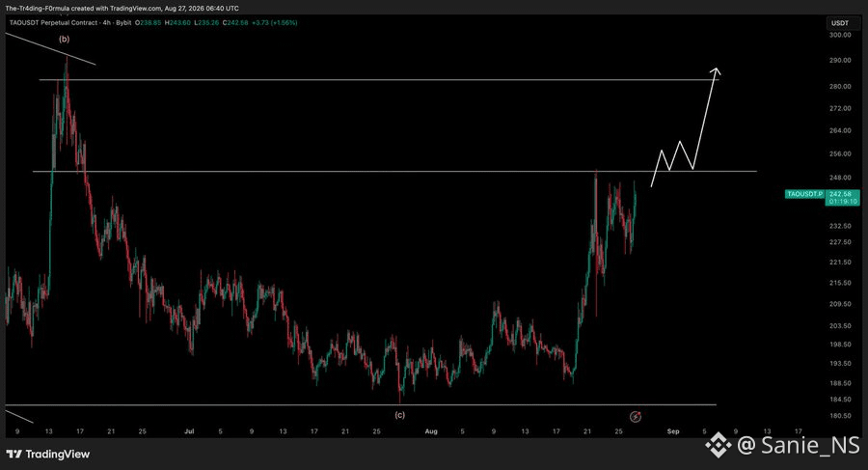Click the 248.00 price axis label
The image size is (868, 470).
point(840,178)
